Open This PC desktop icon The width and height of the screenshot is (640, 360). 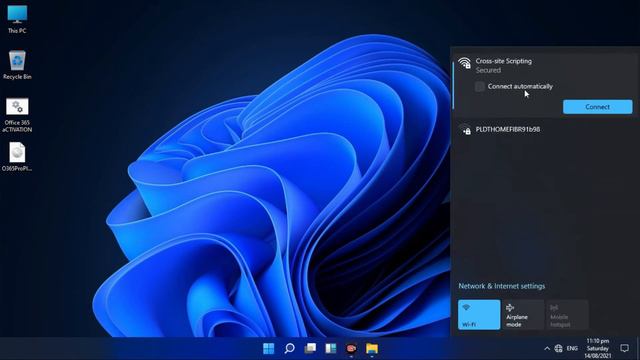coord(17,19)
